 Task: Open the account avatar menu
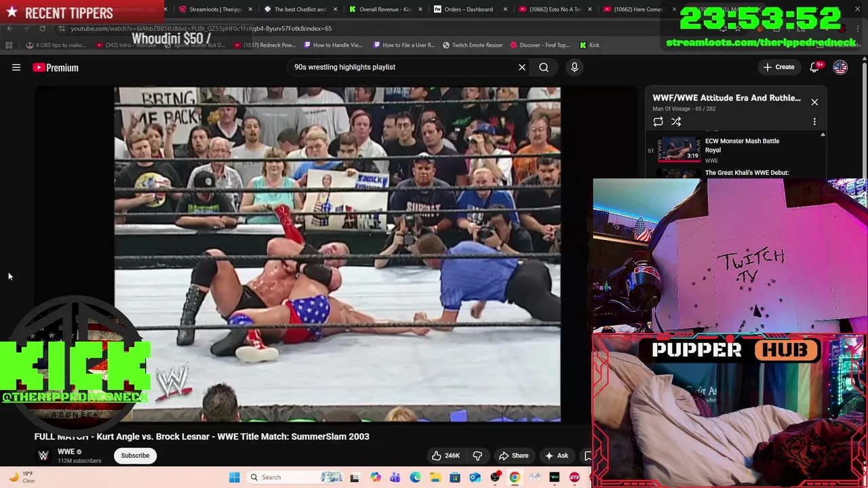pyautogui.click(x=840, y=67)
